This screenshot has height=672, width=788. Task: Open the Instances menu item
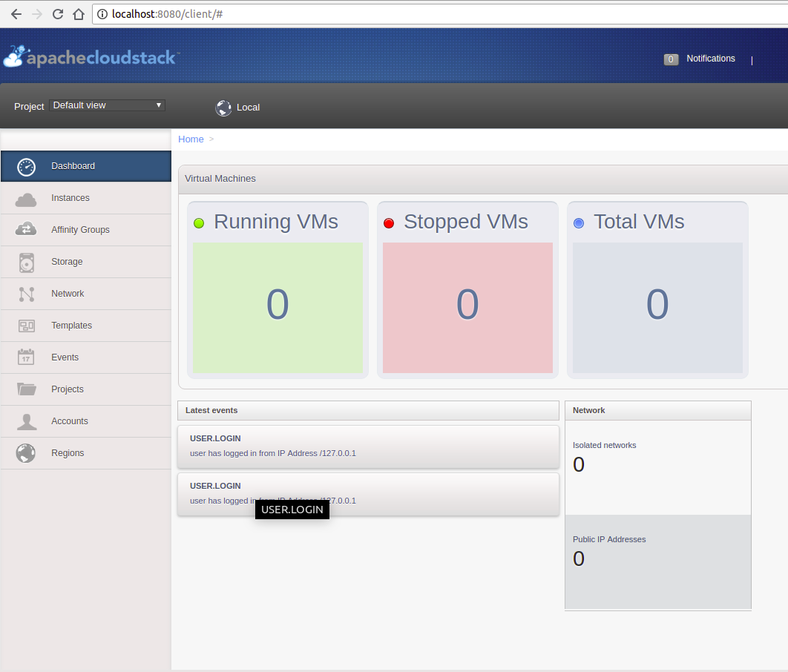86,198
